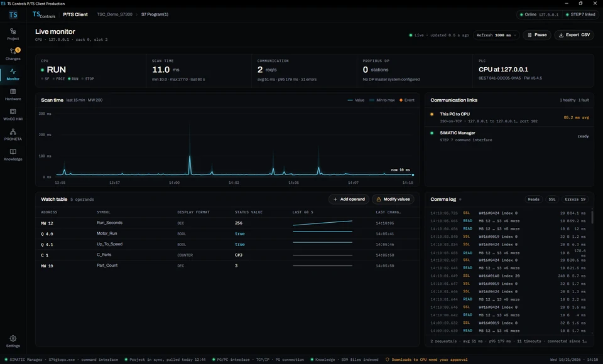Click the DISPLAY FORMAT column header
The image size is (603, 364).
tap(193, 212)
